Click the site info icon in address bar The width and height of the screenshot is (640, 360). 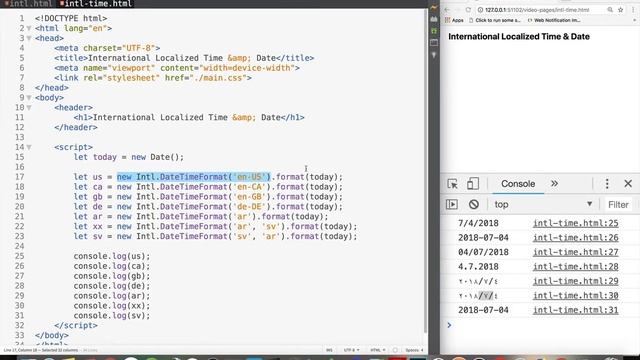480,9
